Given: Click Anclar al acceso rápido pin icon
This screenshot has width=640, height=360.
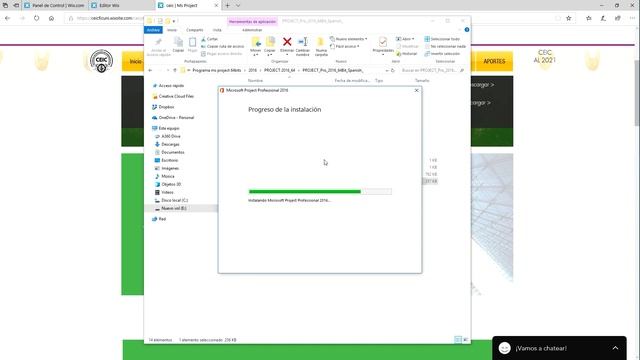Looking at the screenshot, I should pyautogui.click(x=158, y=42).
